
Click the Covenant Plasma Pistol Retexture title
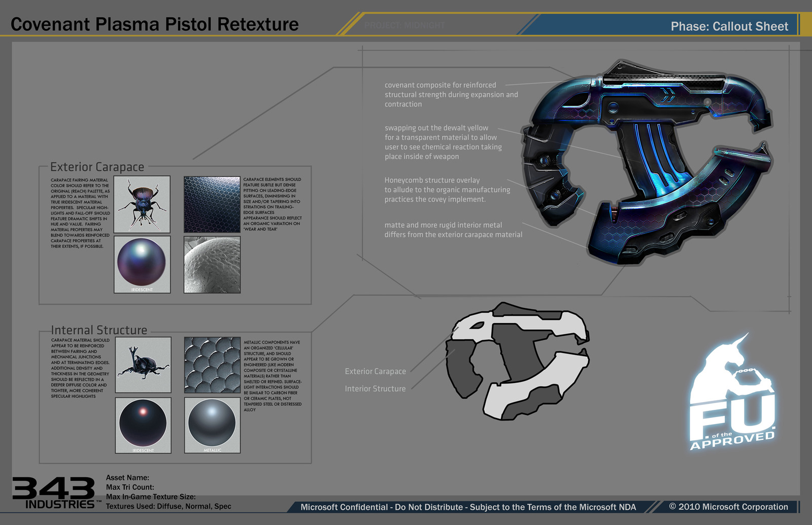coord(155,24)
